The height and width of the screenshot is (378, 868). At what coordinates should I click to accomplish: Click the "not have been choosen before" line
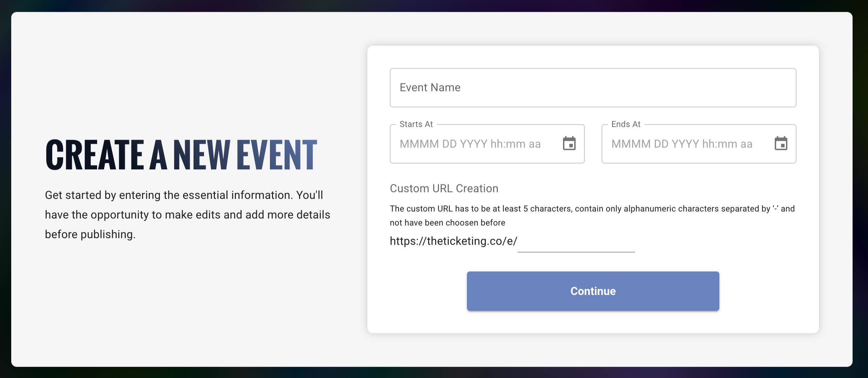point(447,223)
